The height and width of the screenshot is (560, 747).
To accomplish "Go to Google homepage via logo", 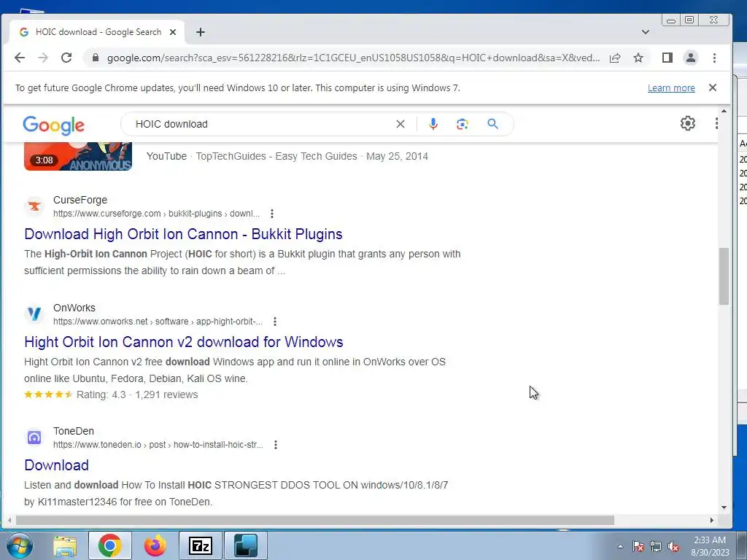I will [53, 125].
